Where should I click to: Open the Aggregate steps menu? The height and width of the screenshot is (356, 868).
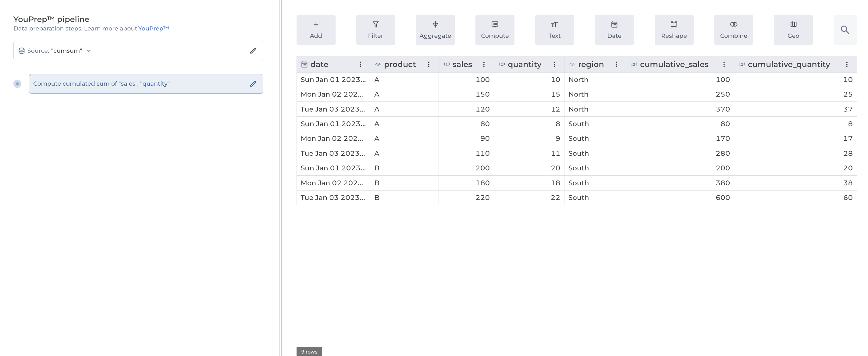pyautogui.click(x=435, y=30)
